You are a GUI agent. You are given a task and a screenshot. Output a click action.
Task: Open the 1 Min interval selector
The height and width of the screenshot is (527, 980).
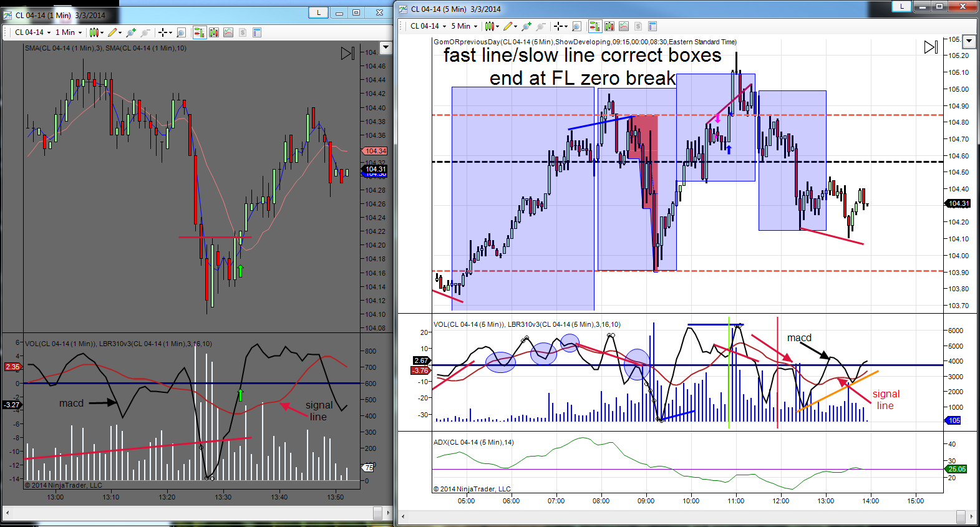coord(69,32)
